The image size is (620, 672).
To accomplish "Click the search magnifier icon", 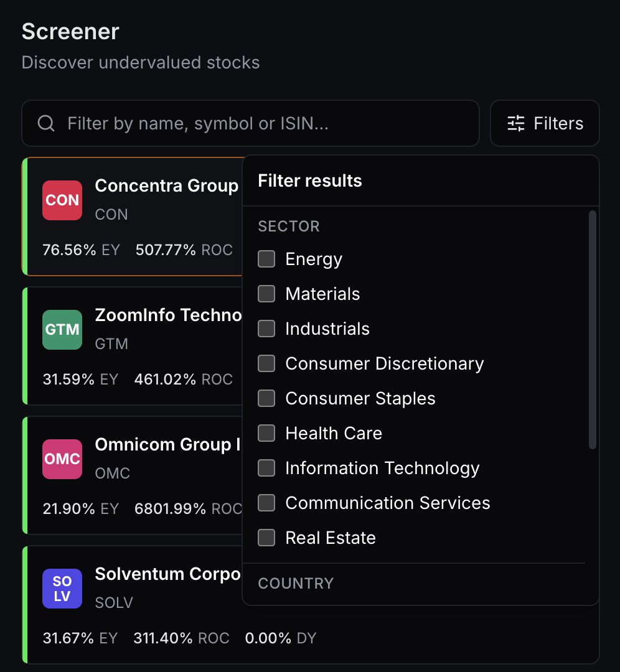I will pos(46,123).
